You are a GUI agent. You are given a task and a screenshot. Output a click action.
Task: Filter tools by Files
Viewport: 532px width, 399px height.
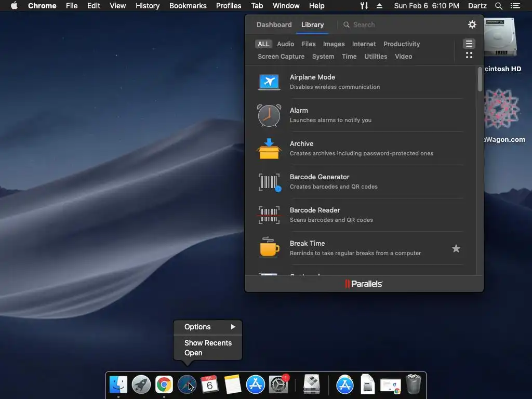click(309, 44)
